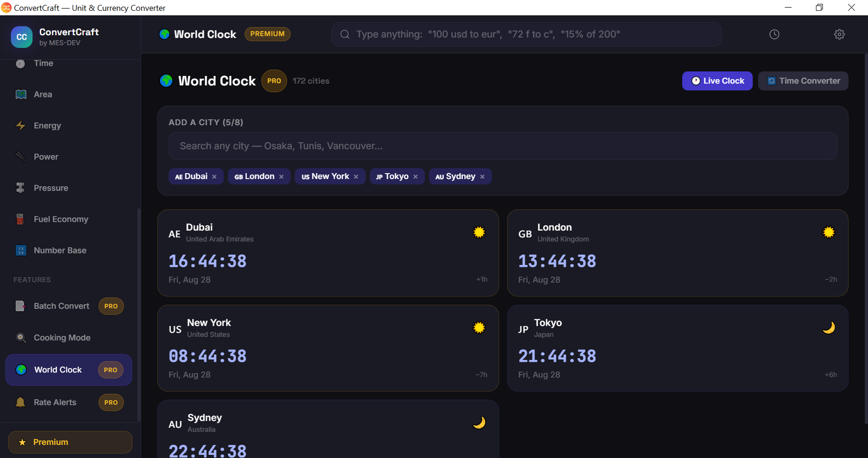Select Fuel Economy converter
Screen dimensions: 868x458
(x=68, y=219)
